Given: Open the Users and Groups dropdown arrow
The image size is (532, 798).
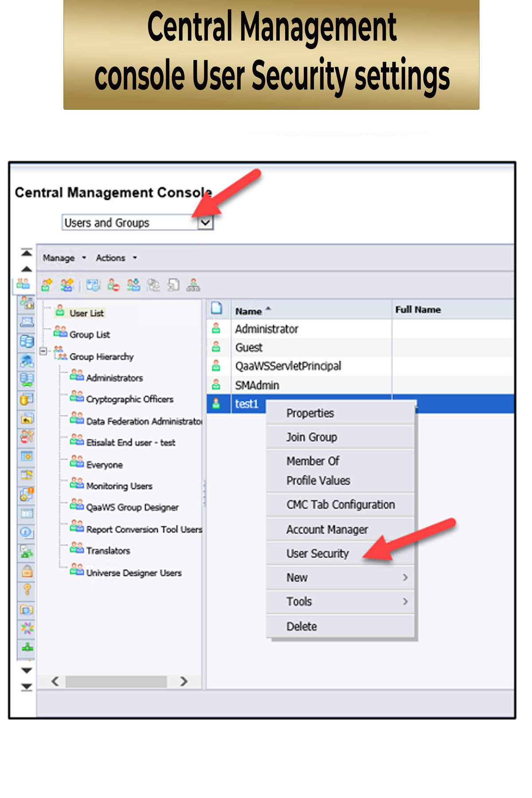Looking at the screenshot, I should coord(205,223).
